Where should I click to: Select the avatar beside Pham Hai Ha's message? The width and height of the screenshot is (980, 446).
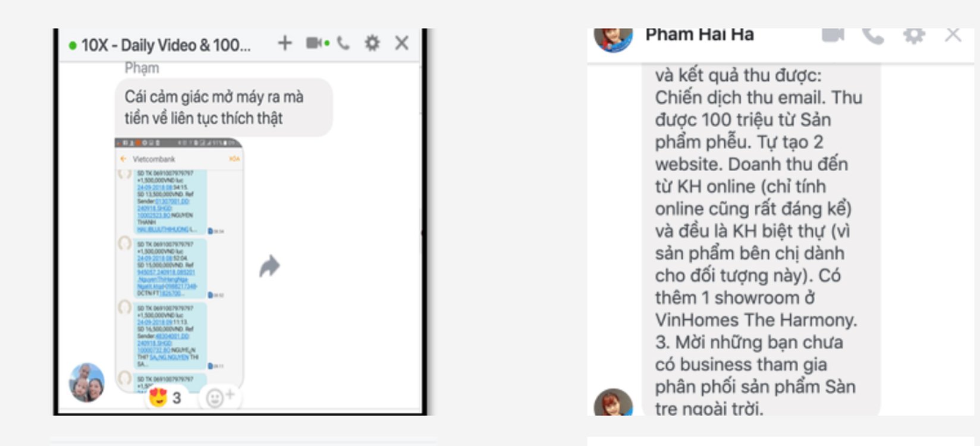[x=613, y=403]
